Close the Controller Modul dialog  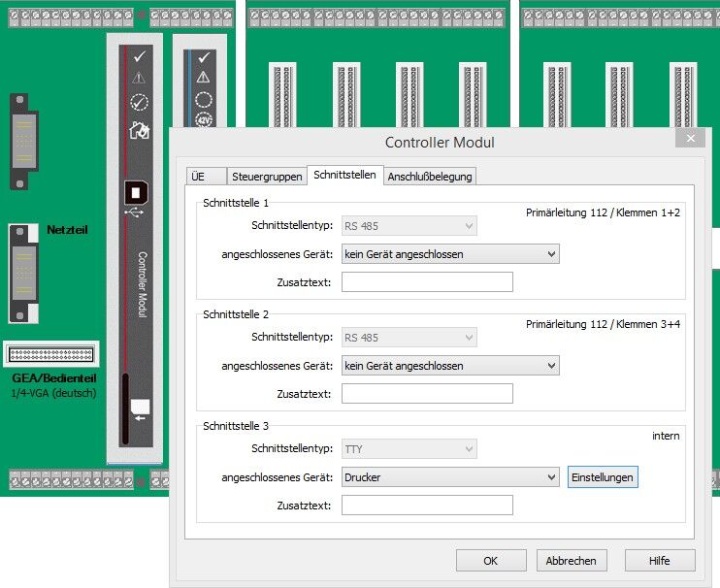coord(690,138)
